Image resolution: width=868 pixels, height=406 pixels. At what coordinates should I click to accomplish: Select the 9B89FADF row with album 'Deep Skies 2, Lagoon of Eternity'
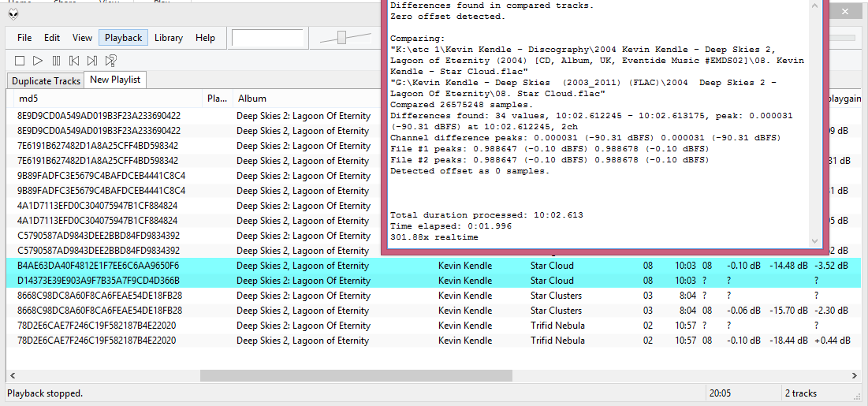(194, 191)
